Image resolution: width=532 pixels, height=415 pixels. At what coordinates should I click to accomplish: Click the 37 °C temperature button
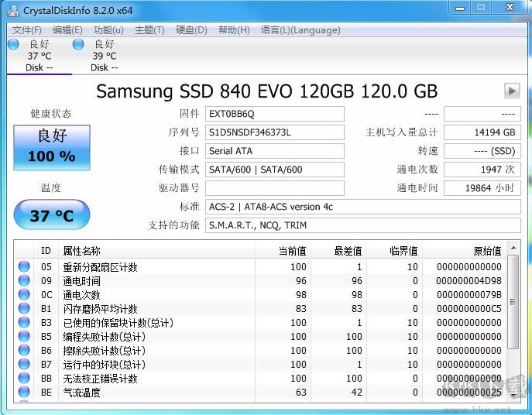[52, 215]
